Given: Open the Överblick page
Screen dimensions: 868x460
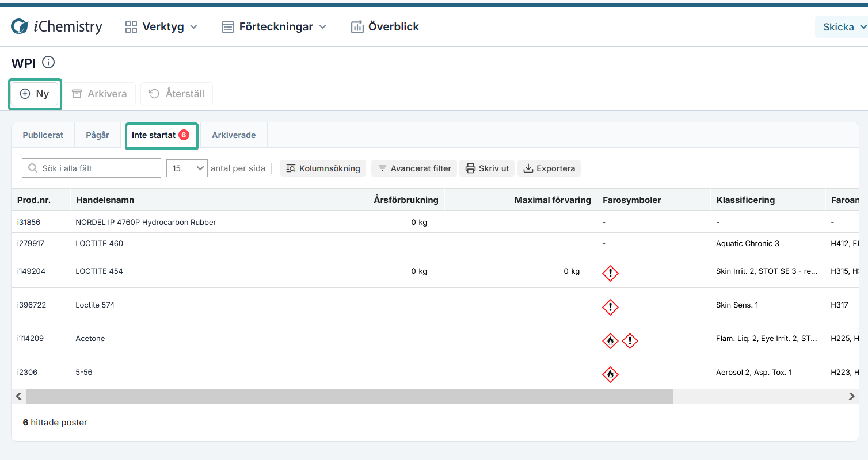Looking at the screenshot, I should point(385,26).
